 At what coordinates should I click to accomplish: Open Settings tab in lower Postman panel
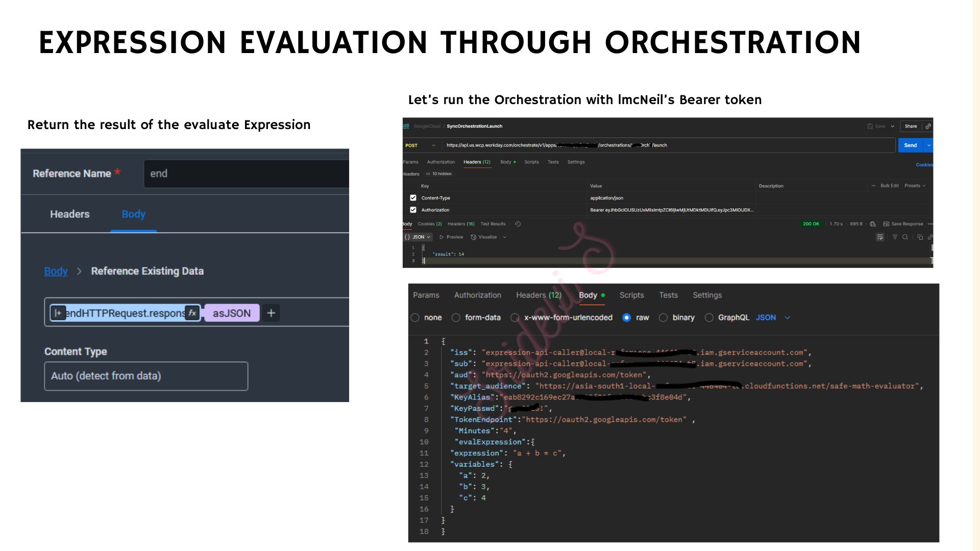click(707, 295)
